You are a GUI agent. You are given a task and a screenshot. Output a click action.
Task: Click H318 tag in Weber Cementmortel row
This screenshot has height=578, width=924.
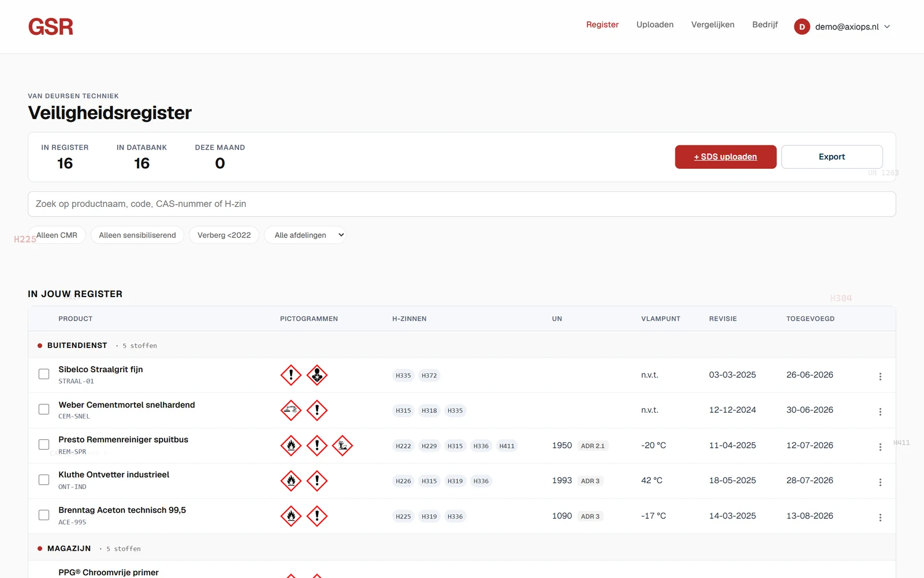tap(429, 411)
